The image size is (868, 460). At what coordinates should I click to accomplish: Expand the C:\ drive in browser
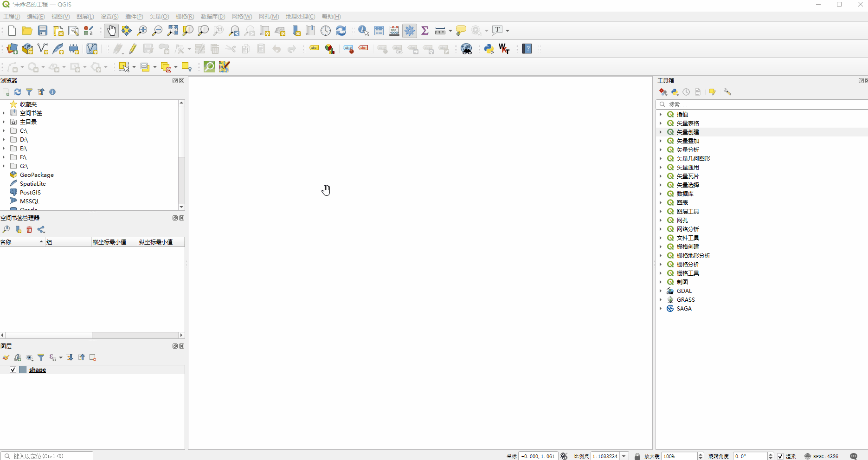[4, 131]
